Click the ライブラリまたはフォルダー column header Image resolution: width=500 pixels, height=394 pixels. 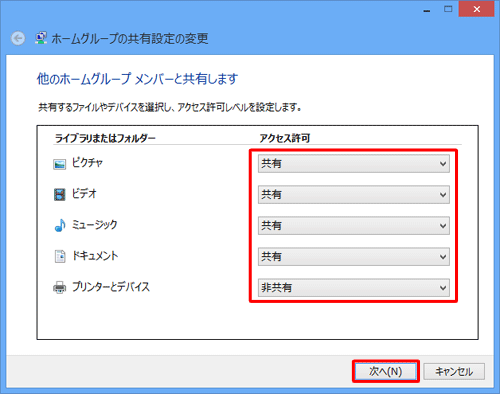[105, 138]
